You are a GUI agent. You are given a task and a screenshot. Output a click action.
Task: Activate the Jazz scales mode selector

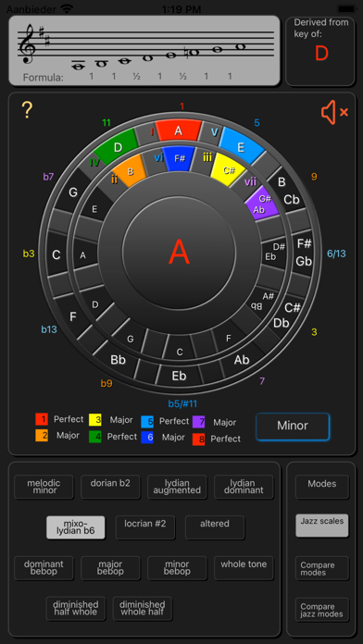[322, 525]
